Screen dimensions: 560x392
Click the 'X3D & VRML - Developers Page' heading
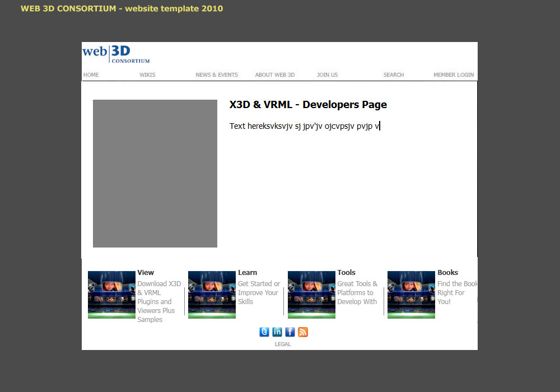[x=308, y=105]
